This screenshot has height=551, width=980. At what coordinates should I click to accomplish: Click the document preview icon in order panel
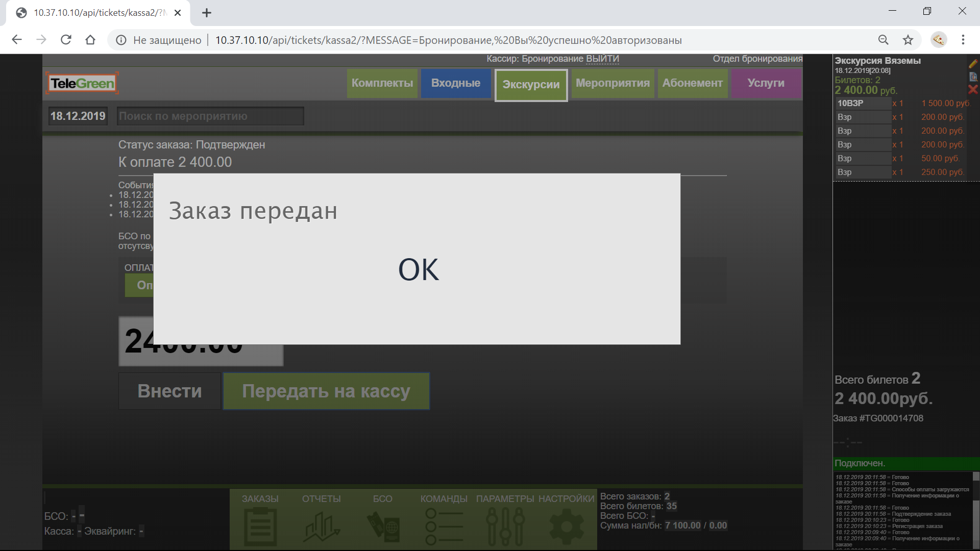point(973,77)
